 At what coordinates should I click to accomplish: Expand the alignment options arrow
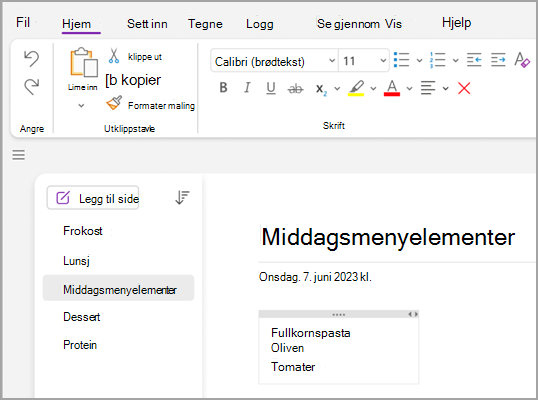coord(445,89)
